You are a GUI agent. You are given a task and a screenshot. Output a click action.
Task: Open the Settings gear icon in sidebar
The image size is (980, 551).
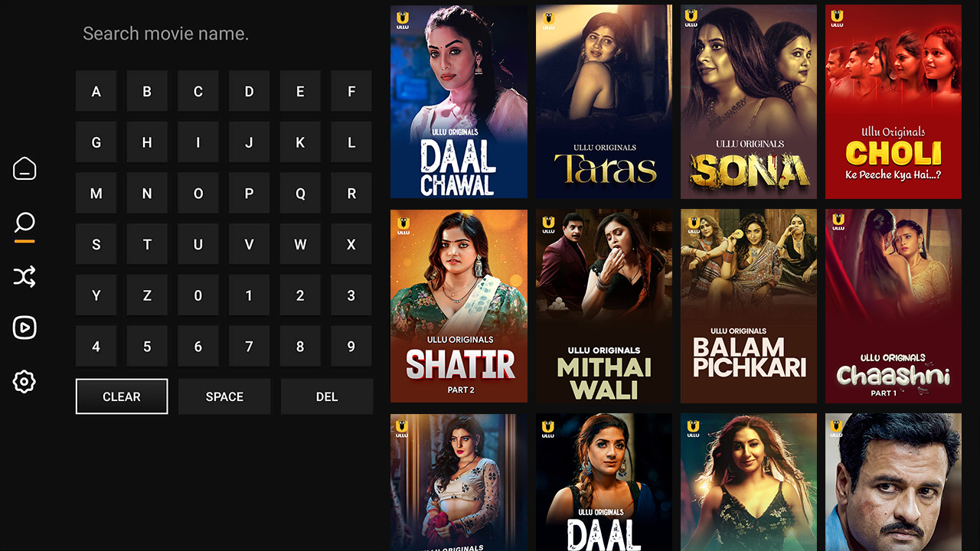point(24,381)
